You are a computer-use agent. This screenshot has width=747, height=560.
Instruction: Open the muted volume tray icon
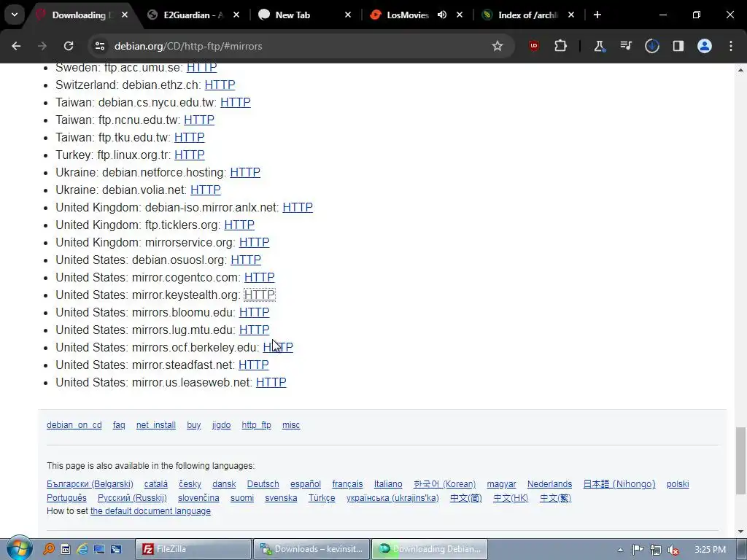673,550
